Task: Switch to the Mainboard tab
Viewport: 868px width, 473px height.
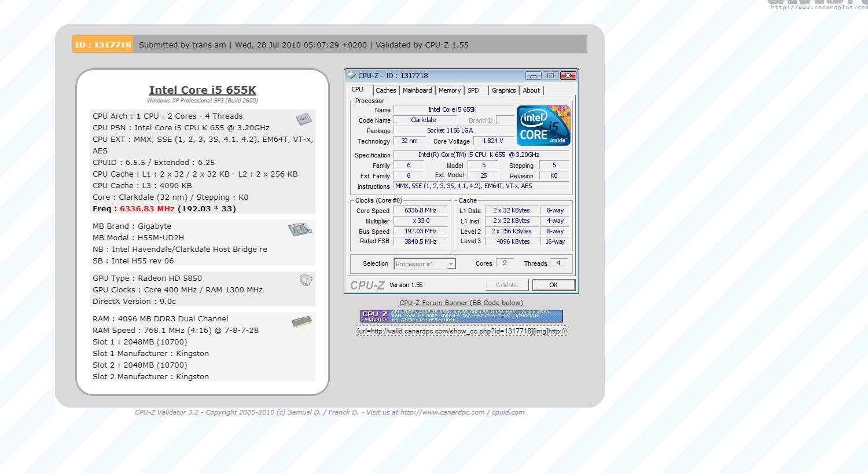Action: tap(417, 90)
